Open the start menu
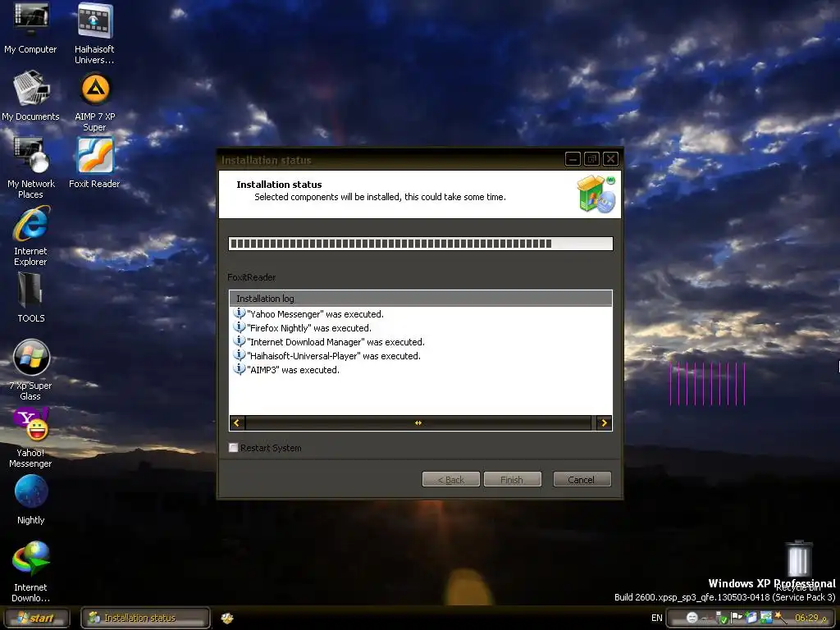Image resolution: width=840 pixels, height=630 pixels. pos(36,618)
